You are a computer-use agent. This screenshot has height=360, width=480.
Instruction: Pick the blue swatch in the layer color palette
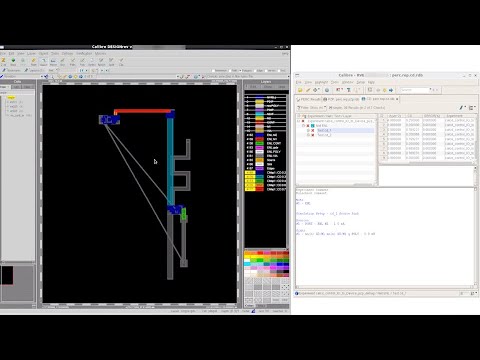[x=280, y=264]
